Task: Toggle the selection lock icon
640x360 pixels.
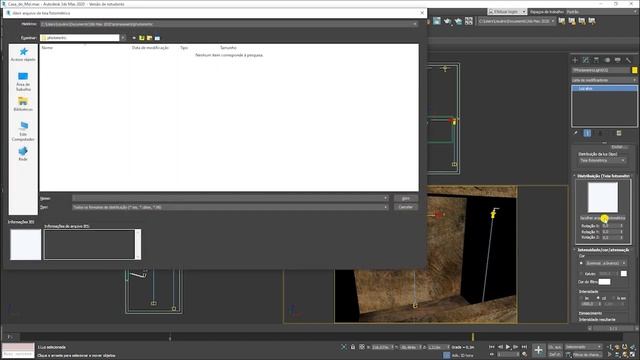Action: tap(353, 347)
